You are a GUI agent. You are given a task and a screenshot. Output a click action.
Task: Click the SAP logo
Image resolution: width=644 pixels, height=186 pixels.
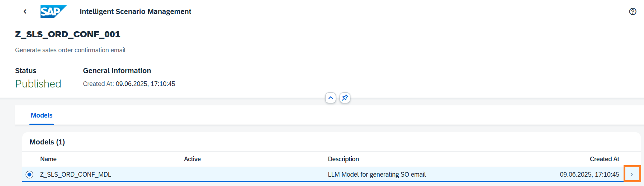point(53,11)
